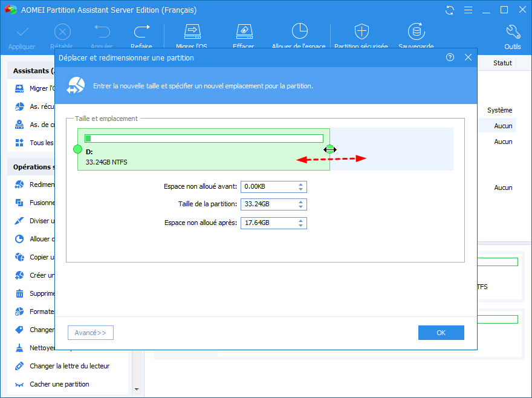Click the 33.24GB NTFS partition label
The width and height of the screenshot is (532, 398).
click(106, 162)
